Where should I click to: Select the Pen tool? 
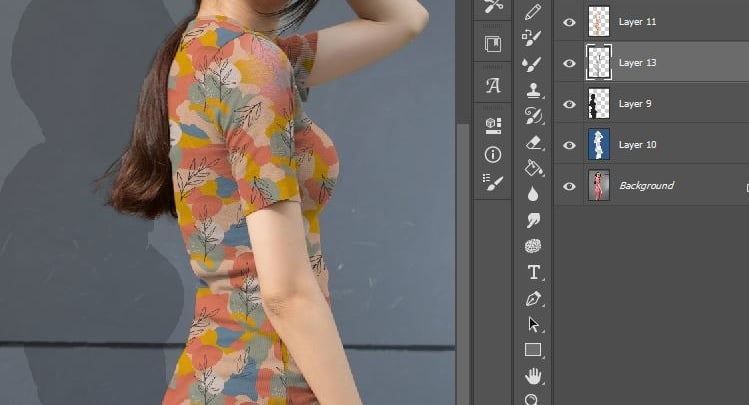tap(533, 298)
